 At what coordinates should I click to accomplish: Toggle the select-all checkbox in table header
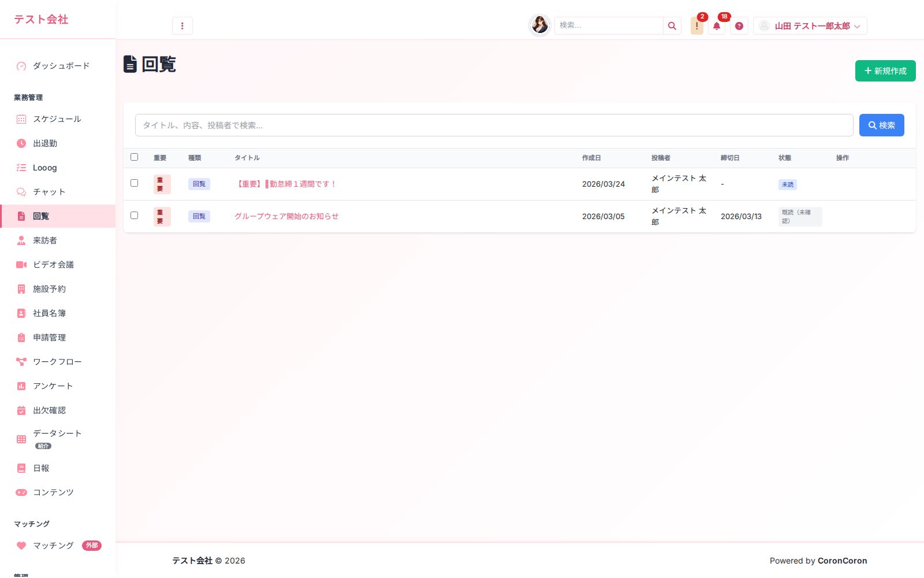[x=135, y=157]
